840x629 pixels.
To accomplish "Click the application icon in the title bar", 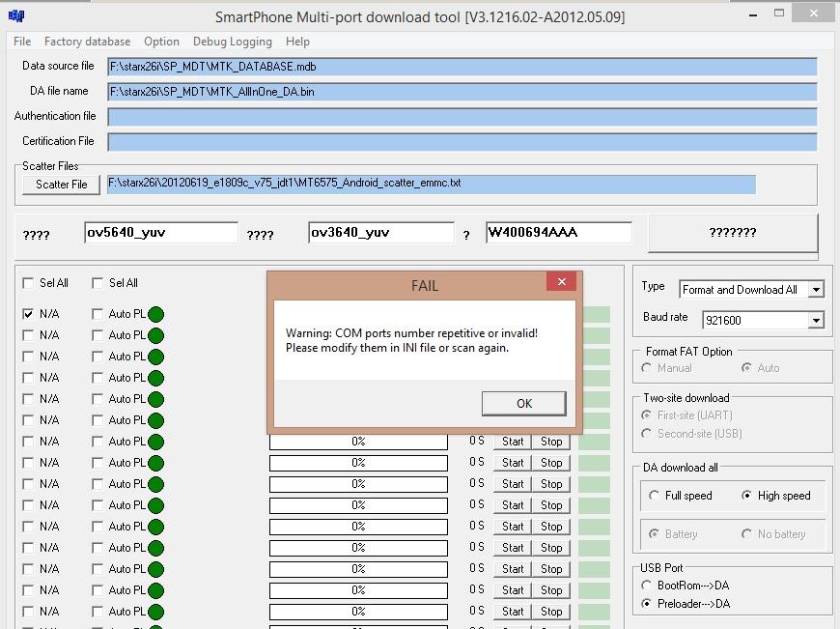I will coord(16,15).
